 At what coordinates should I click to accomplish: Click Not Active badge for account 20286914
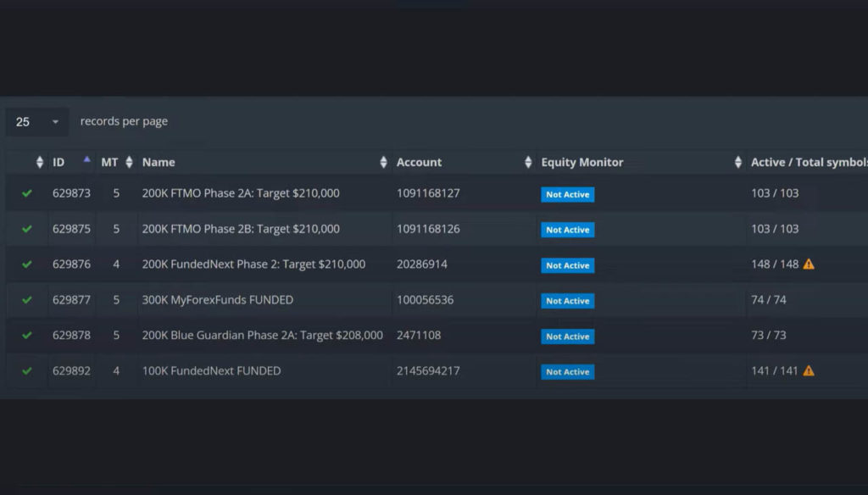coord(567,265)
